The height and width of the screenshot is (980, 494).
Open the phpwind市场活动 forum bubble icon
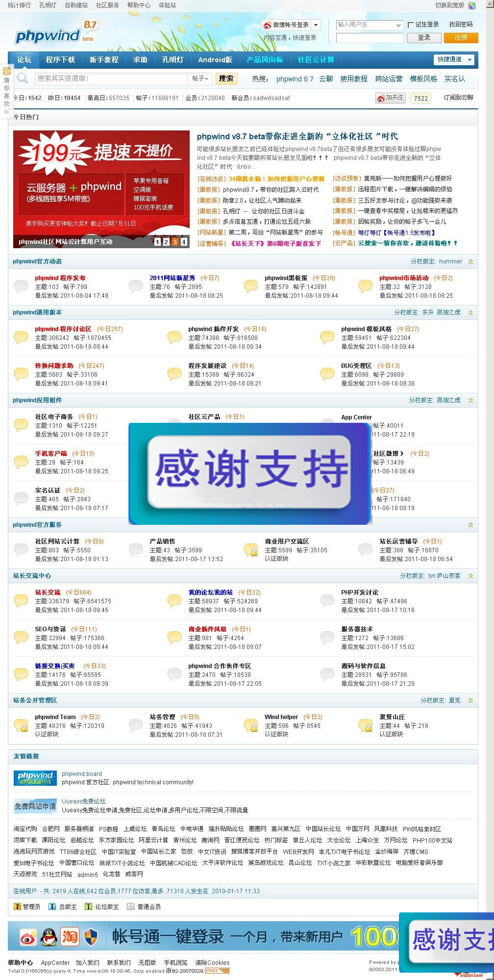[366, 285]
